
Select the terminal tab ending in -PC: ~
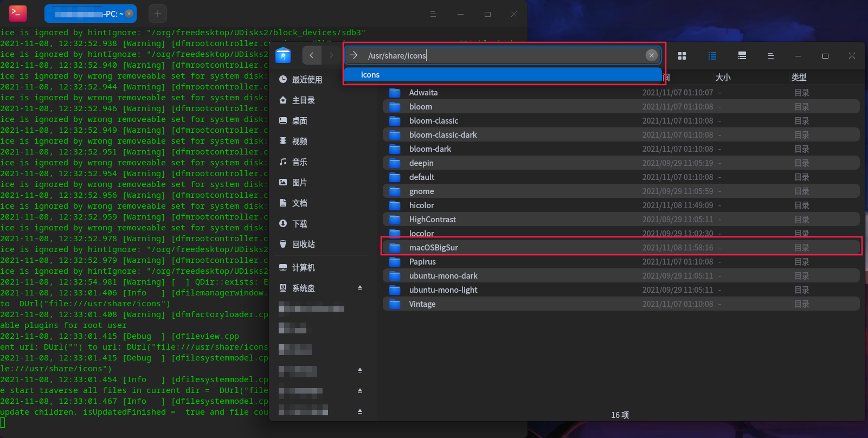[x=90, y=14]
